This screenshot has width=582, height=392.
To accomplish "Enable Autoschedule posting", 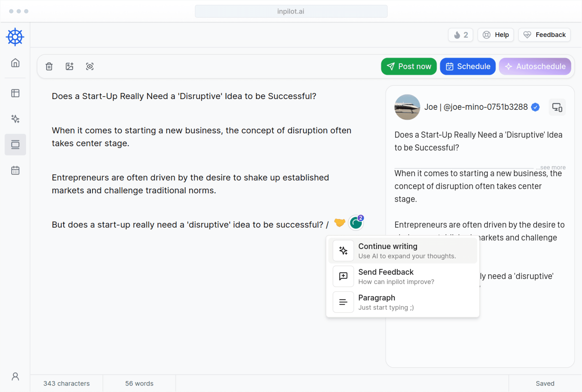I will click(x=536, y=66).
